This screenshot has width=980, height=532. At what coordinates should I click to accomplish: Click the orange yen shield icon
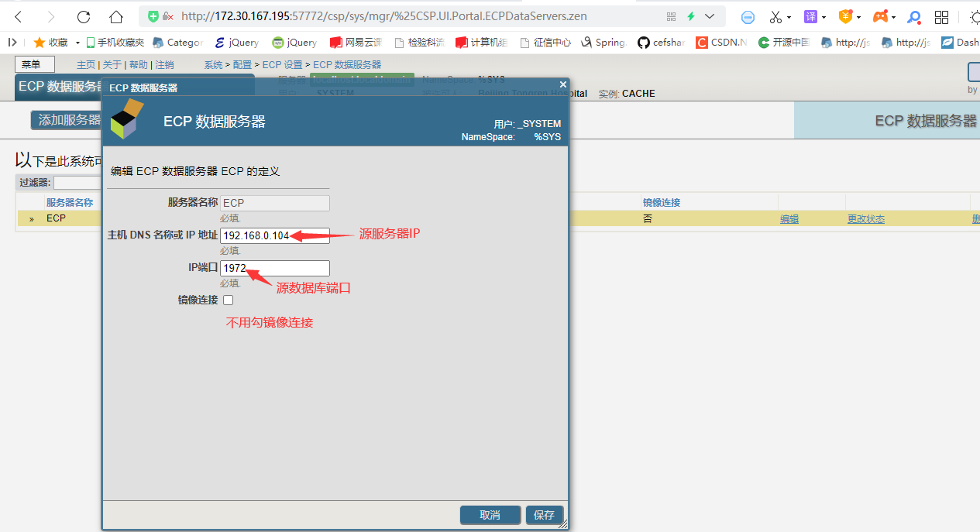point(846,17)
